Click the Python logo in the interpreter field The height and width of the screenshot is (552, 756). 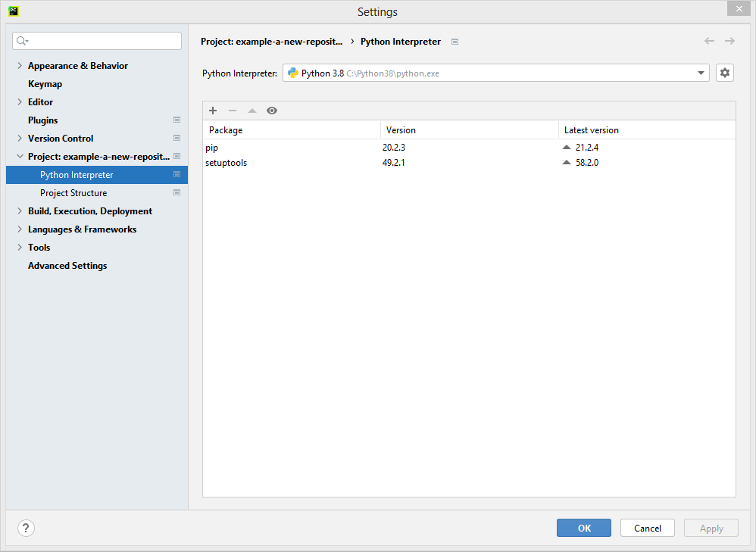pos(292,73)
